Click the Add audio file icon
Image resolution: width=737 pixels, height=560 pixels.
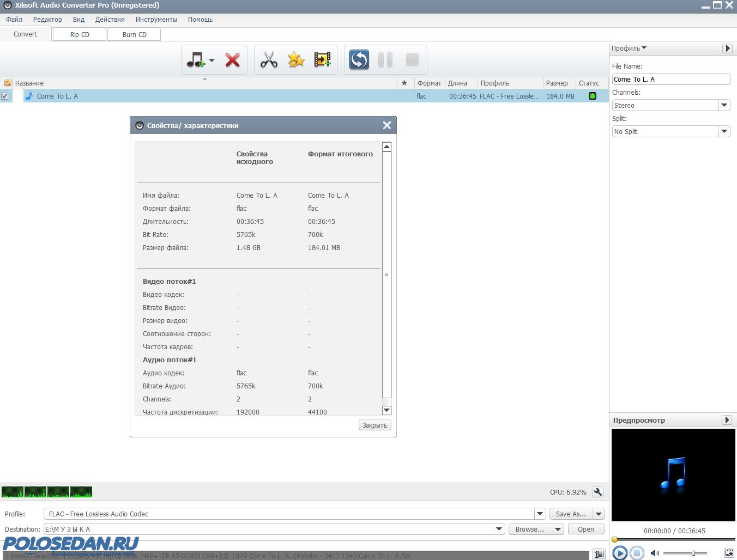(195, 60)
